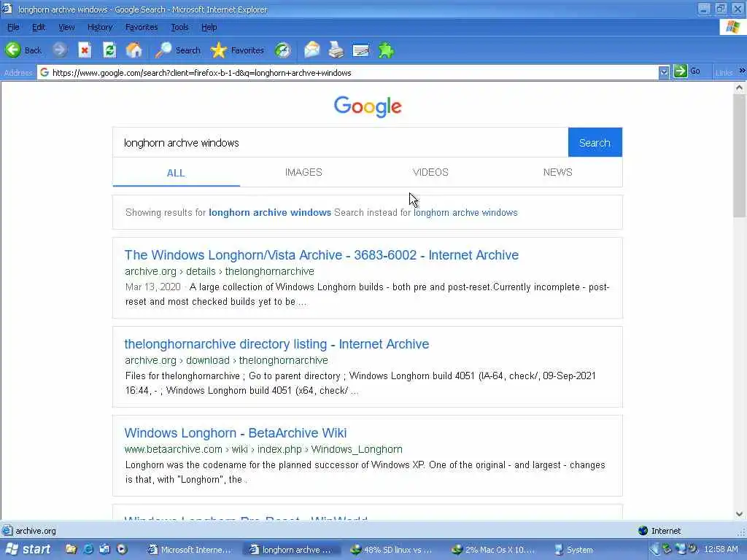Switch to the VIDEOS tab
Viewport: 747px width, 560px height.
(x=430, y=172)
